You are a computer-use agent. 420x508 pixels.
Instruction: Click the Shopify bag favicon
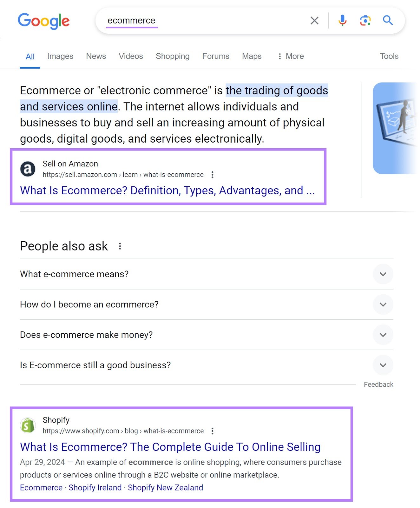(x=28, y=425)
